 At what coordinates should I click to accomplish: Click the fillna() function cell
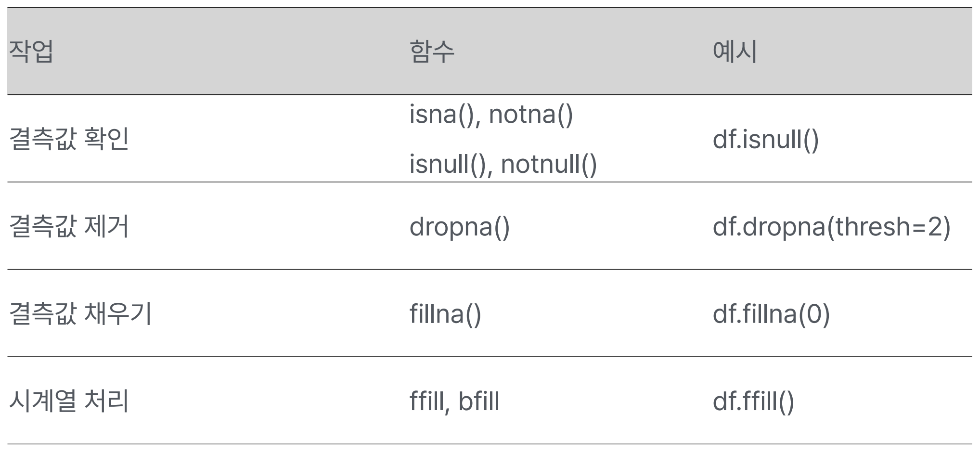point(445,314)
